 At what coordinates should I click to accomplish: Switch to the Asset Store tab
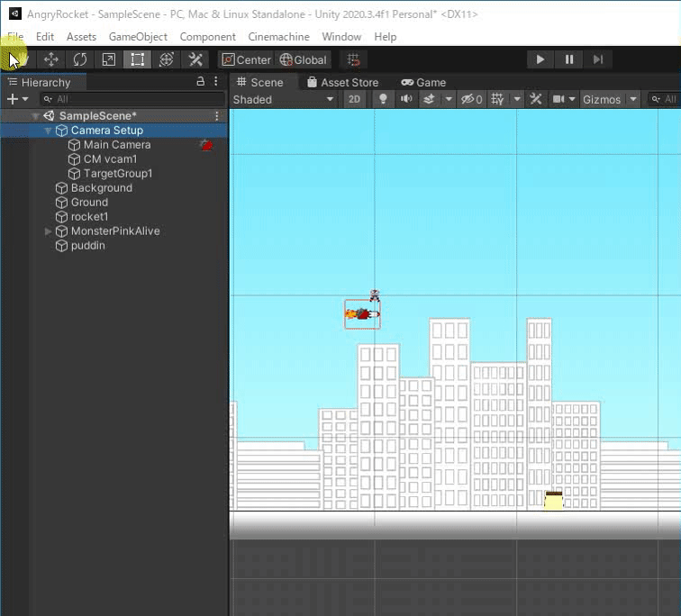(341, 82)
